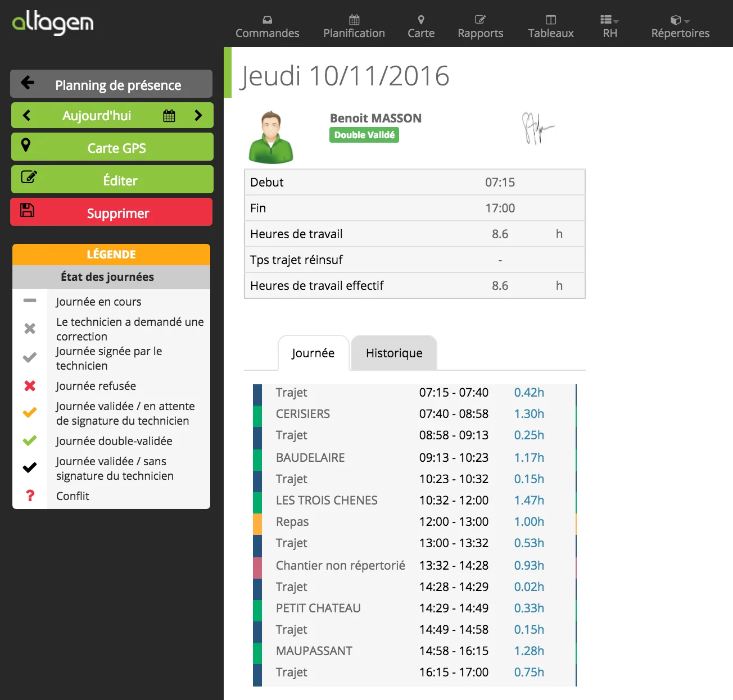Select the CERISIERS row label
733x700 pixels.
[x=303, y=413]
